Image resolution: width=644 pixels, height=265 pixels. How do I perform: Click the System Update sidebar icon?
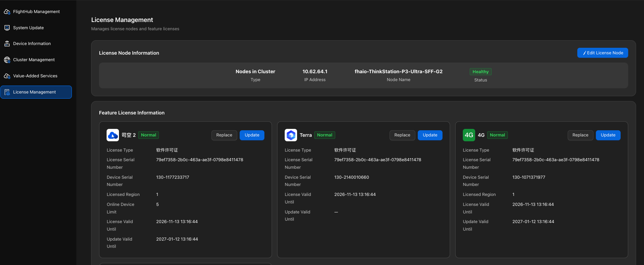7,28
